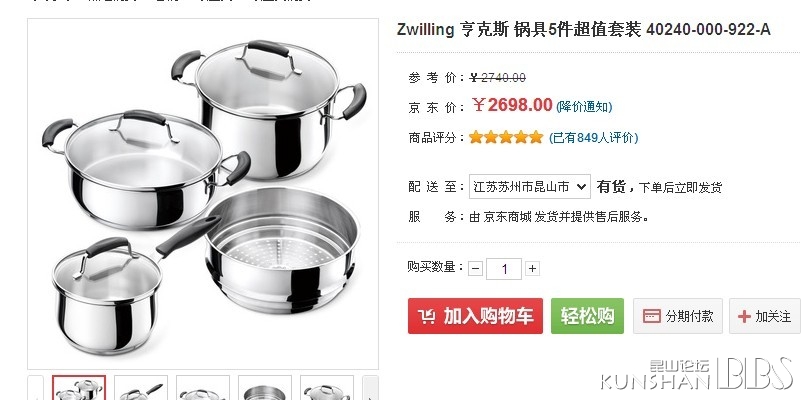Click the five-star rating icons
The image size is (801, 400).
(506, 137)
